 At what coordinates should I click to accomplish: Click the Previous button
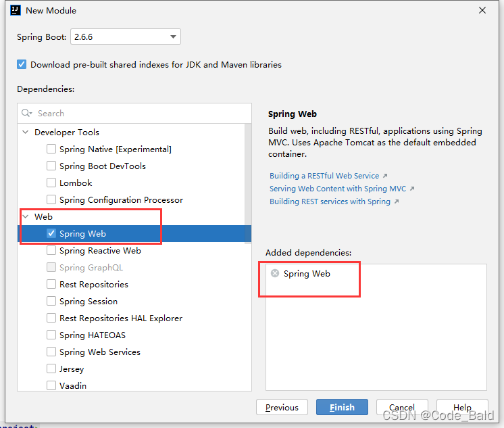pyautogui.click(x=282, y=407)
